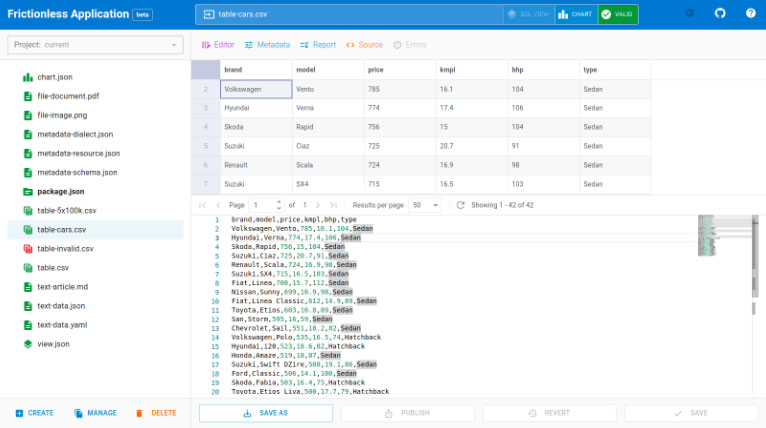This screenshot has width=766, height=428.
Task: Click the source editor minimap
Action: 724,235
